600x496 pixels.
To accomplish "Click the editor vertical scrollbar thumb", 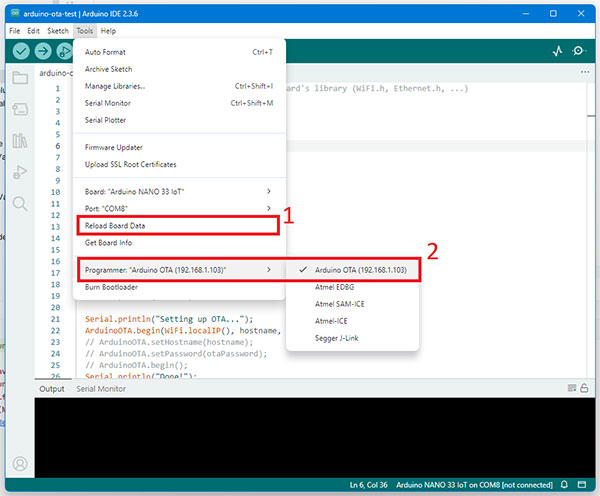I will [x=591, y=116].
